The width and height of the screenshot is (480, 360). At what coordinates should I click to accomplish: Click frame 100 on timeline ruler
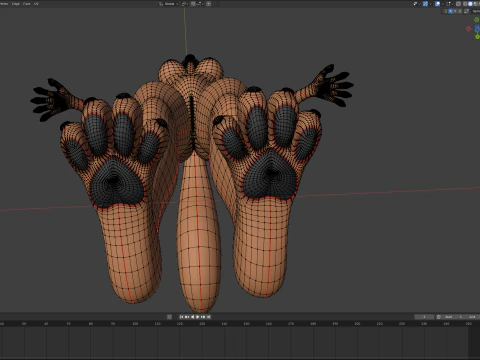coord(135,324)
